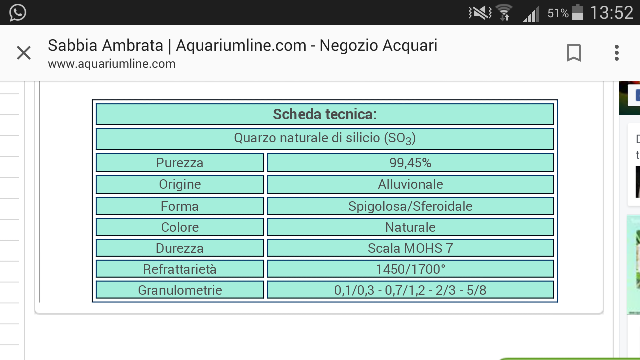Tap the 13:52 clock in status bar
This screenshot has height=360, width=640.
611,13
